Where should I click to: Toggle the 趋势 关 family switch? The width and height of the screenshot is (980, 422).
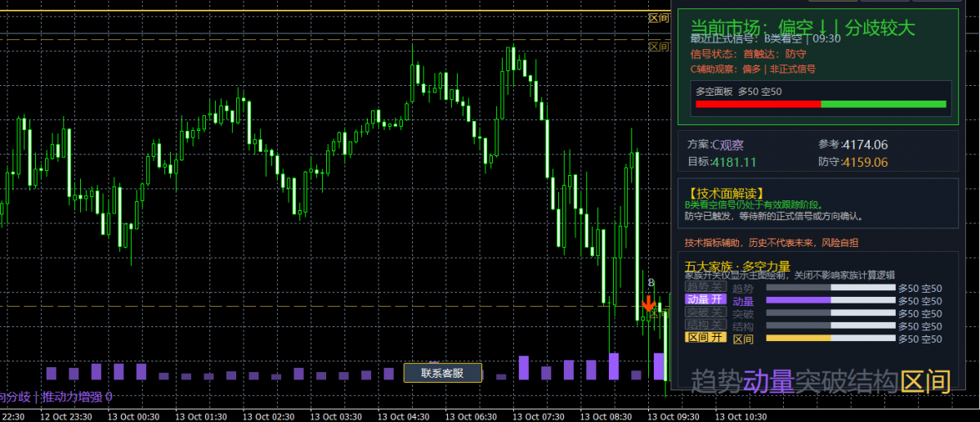[x=705, y=287]
